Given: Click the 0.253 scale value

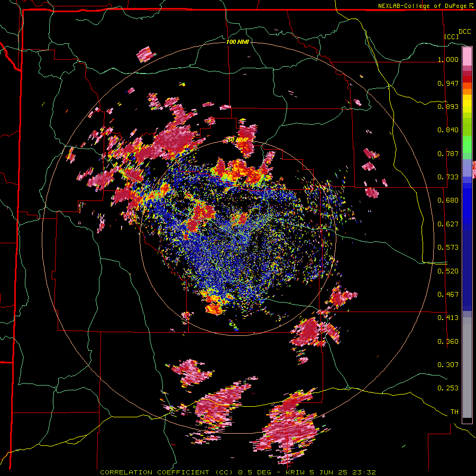Looking at the screenshot, I should point(448,388).
